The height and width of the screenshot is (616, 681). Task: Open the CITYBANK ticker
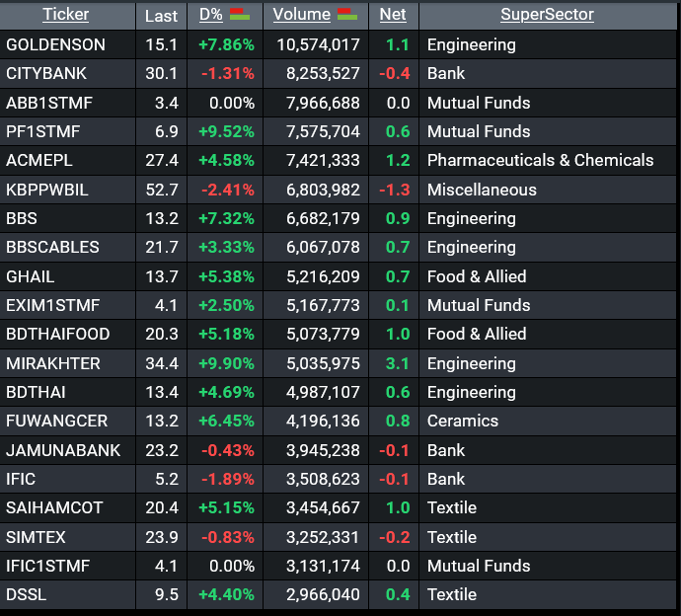click(x=46, y=73)
